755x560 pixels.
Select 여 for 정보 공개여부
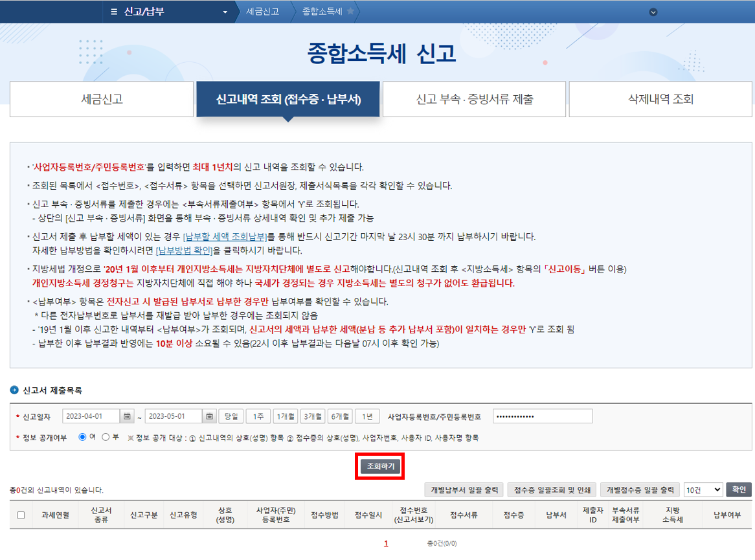pos(82,437)
